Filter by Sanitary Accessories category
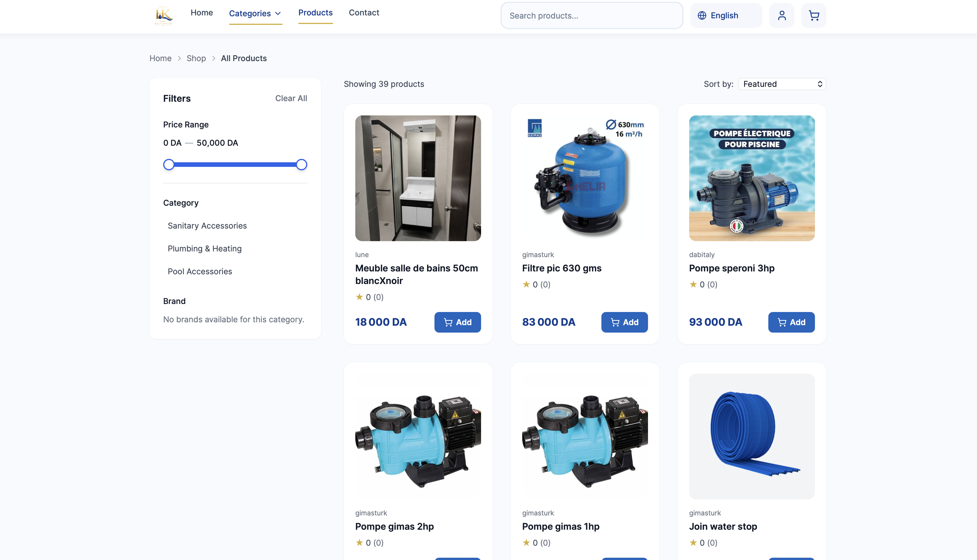This screenshot has height=560, width=977. [207, 226]
